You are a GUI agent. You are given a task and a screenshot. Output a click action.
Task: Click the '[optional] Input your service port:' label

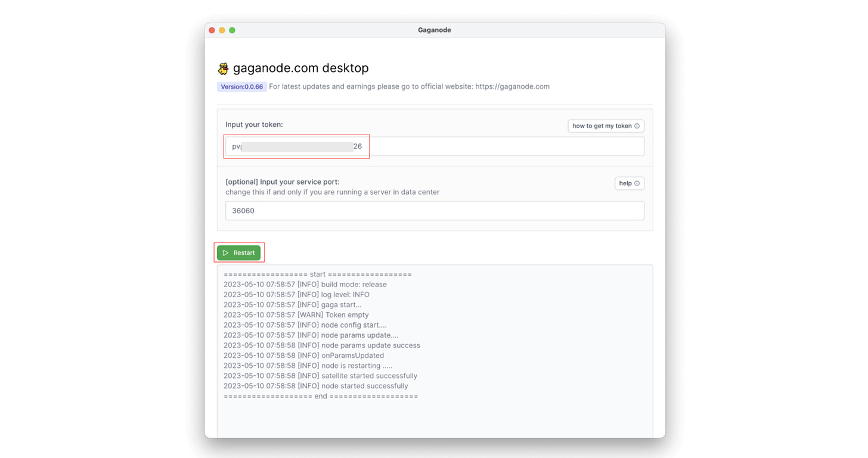(282, 182)
